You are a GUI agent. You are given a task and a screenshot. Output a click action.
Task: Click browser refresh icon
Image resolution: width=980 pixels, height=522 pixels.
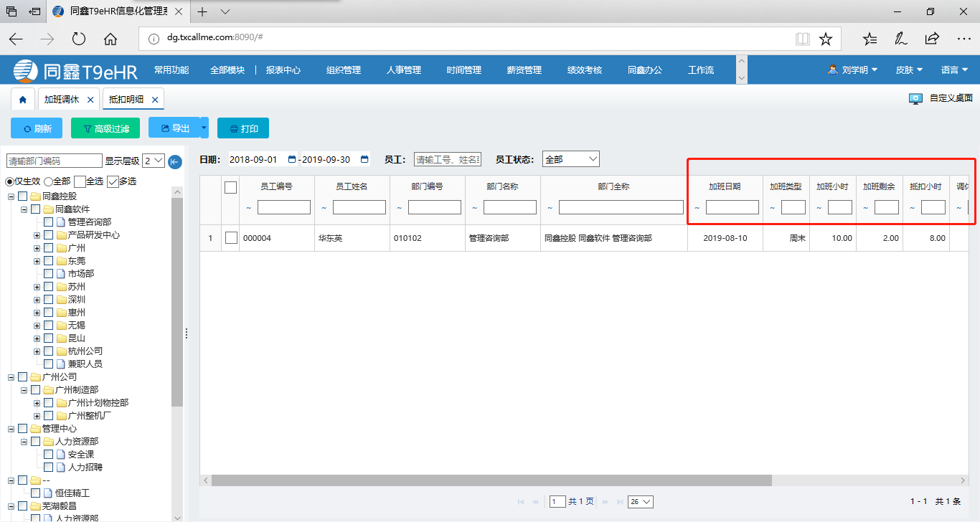tap(79, 39)
